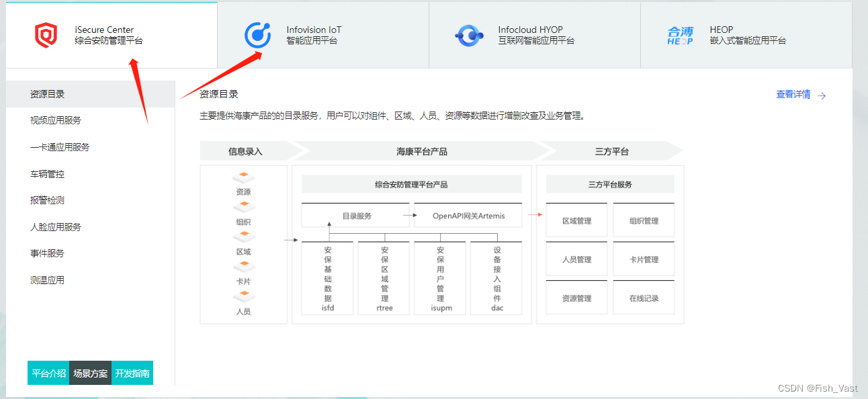The image size is (868, 399).
Task: Click the 卡片管理 box
Action: [644, 259]
